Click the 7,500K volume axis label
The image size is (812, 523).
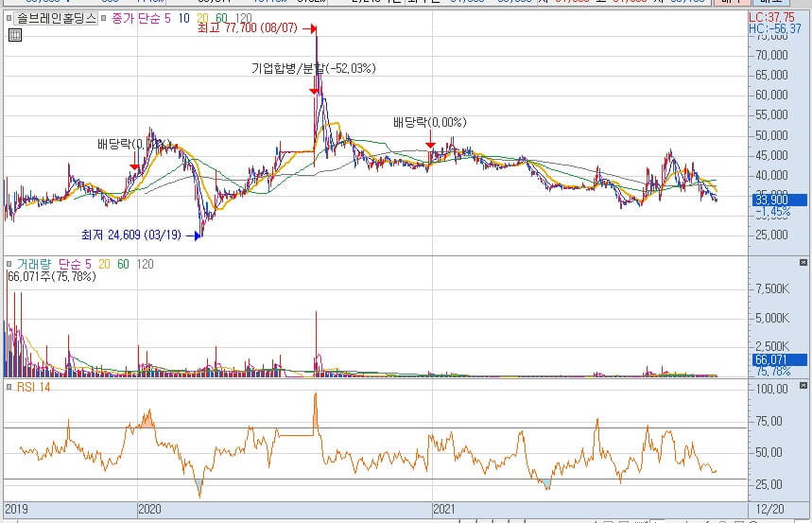[x=772, y=288]
